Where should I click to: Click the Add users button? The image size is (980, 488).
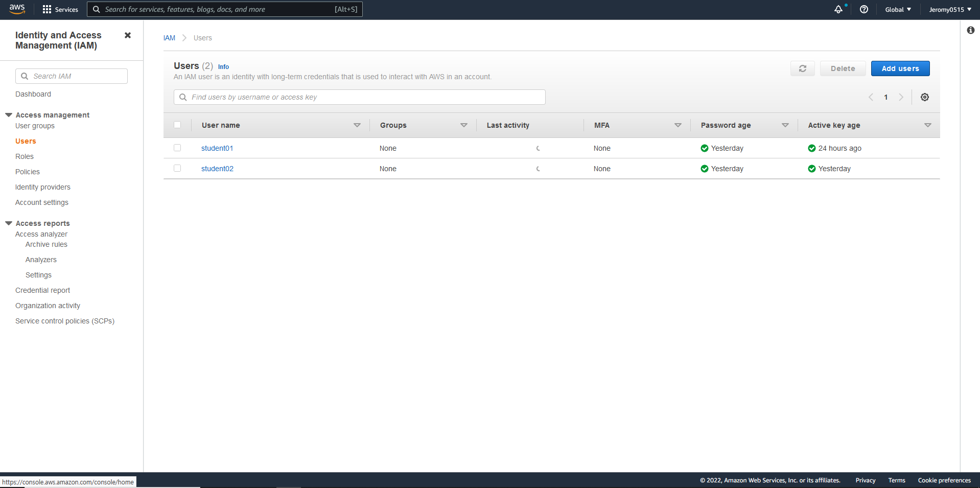900,68
